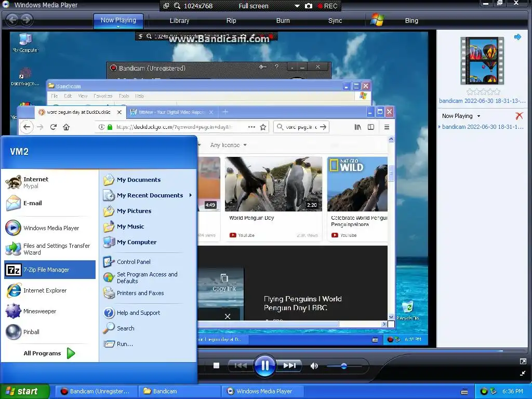This screenshot has height=399, width=532.
Task: Switch to Windows Media Player taskbar button
Action: (x=262, y=391)
